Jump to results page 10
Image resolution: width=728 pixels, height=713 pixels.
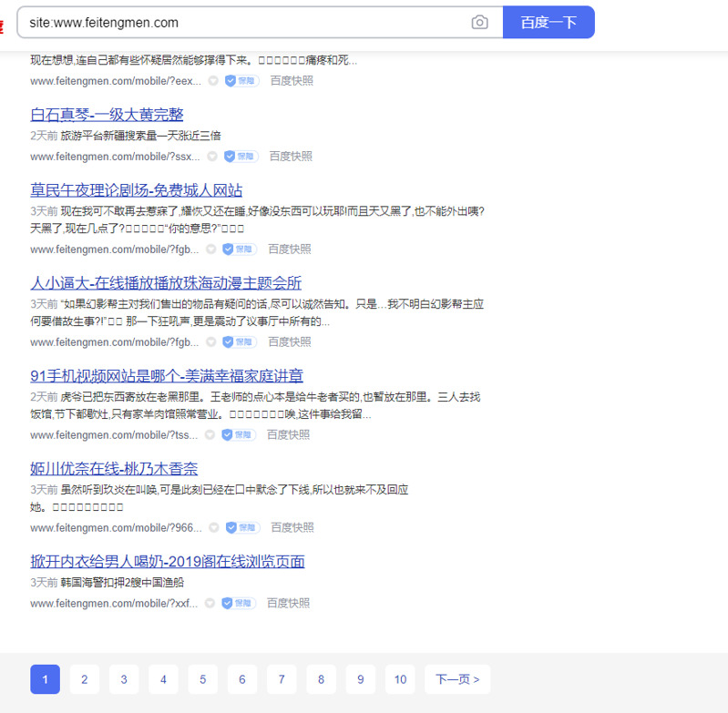click(x=400, y=679)
